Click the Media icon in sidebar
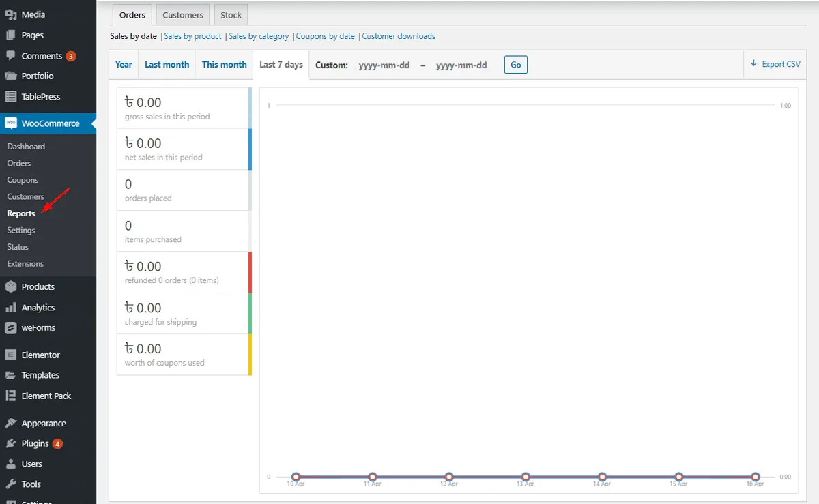 [11, 14]
